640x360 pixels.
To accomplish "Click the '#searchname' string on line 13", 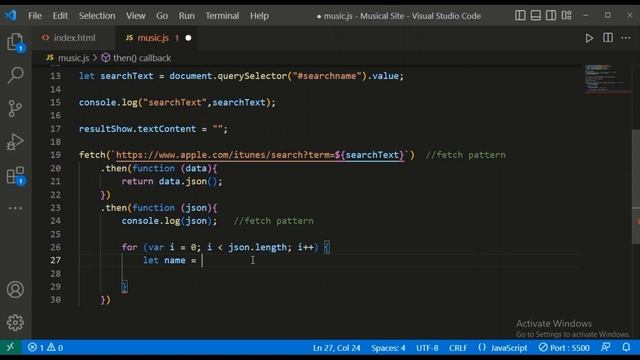I will click(327, 76).
